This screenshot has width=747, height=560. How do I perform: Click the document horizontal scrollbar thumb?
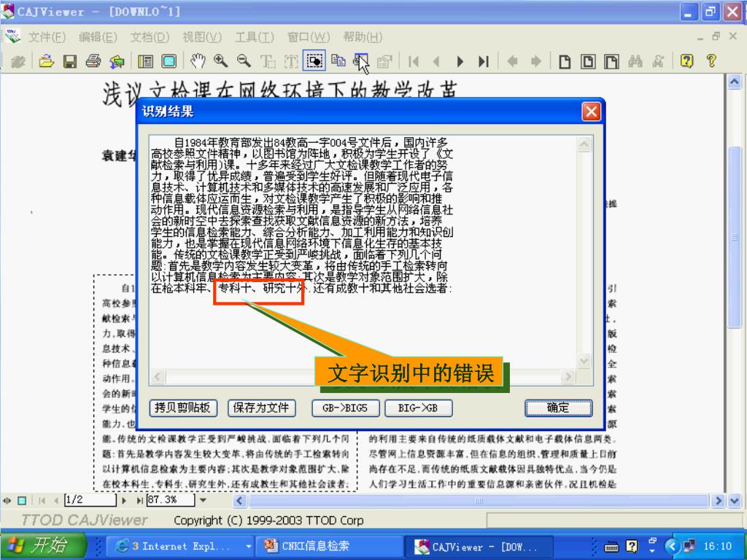pyautogui.click(x=479, y=500)
